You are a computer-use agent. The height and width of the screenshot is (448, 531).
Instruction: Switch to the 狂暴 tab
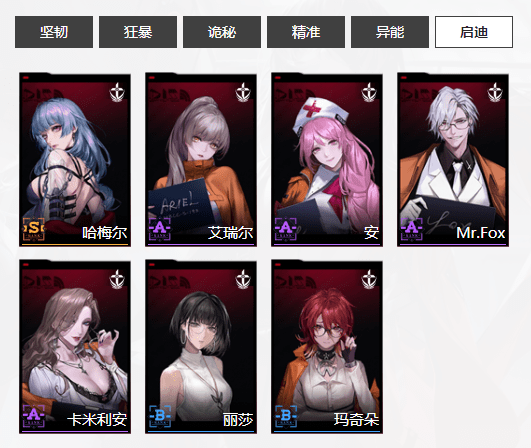[138, 32]
